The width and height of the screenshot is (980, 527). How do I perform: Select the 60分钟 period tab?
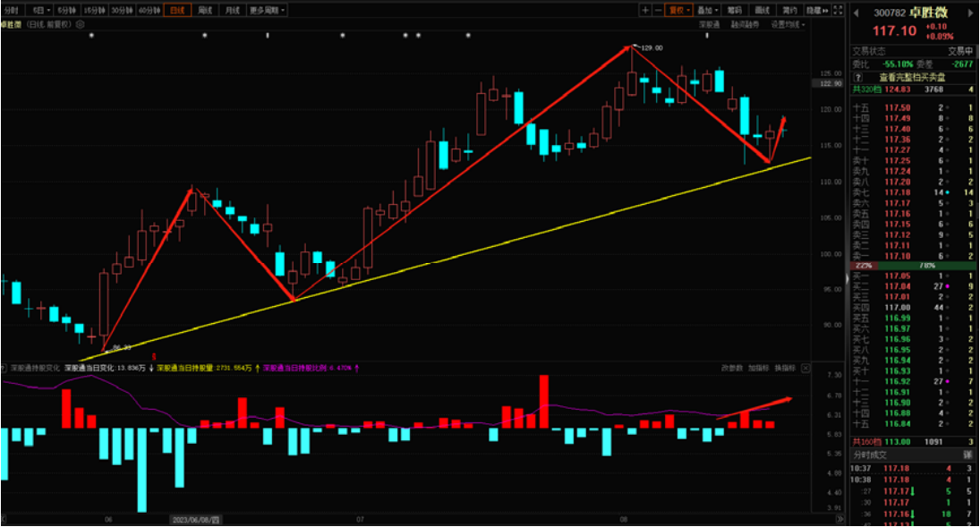click(x=149, y=10)
